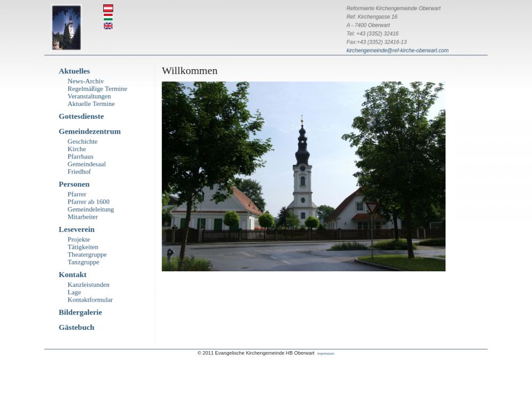The width and height of the screenshot is (532, 399).
Task: Switch language with the Austrian flag icon
Action: click(108, 8)
